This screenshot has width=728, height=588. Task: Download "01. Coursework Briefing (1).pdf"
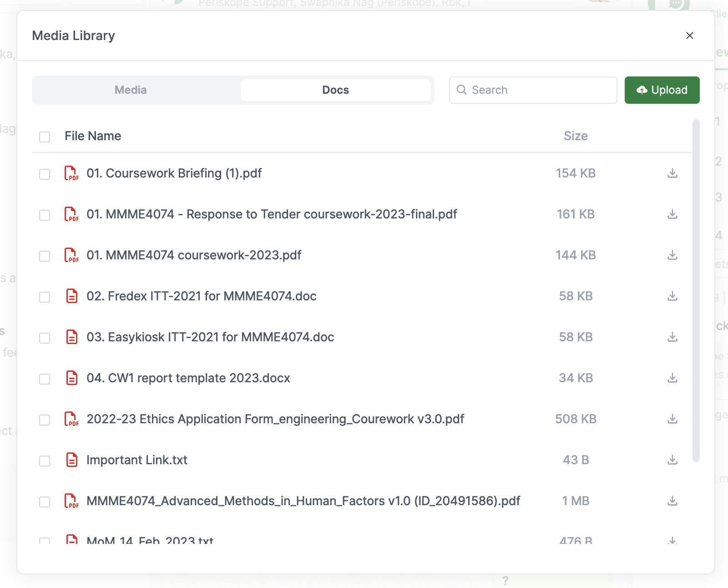click(672, 173)
